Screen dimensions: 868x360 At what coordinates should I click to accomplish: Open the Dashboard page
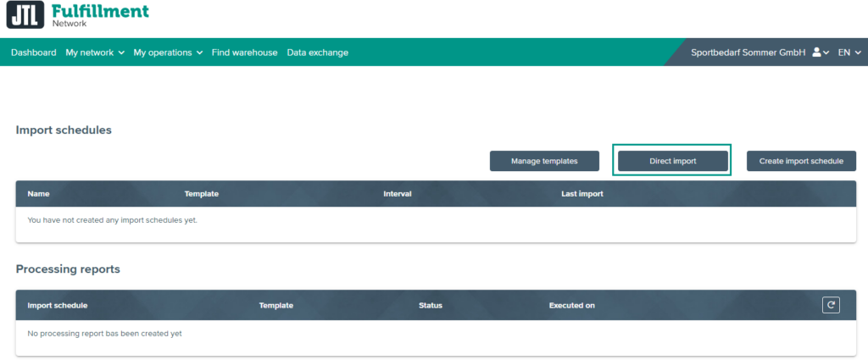(34, 53)
